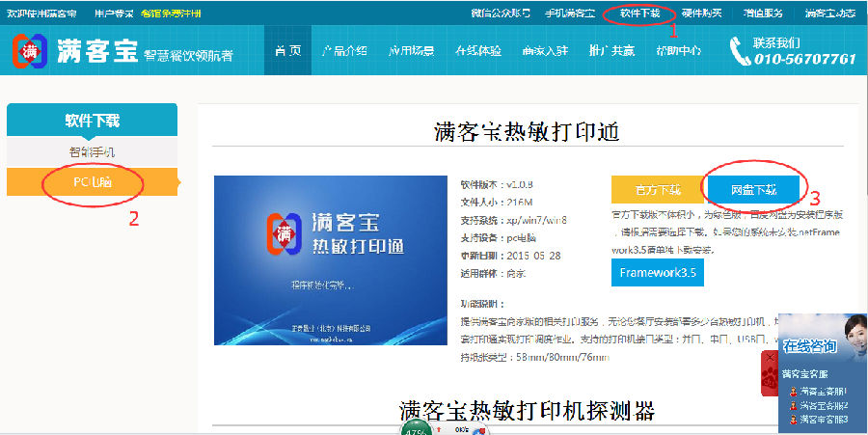The height and width of the screenshot is (435, 868).
Task: Click the yellow 官方下载 button
Action: tap(657, 189)
